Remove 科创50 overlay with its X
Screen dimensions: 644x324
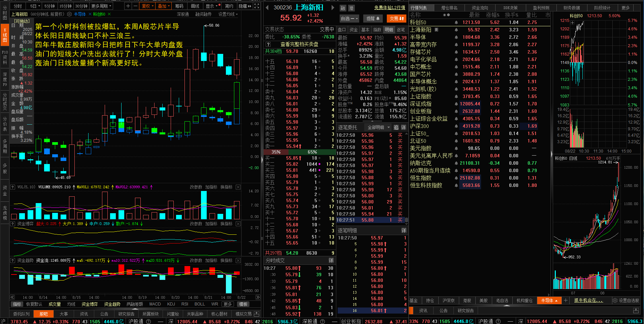coord(109,14)
